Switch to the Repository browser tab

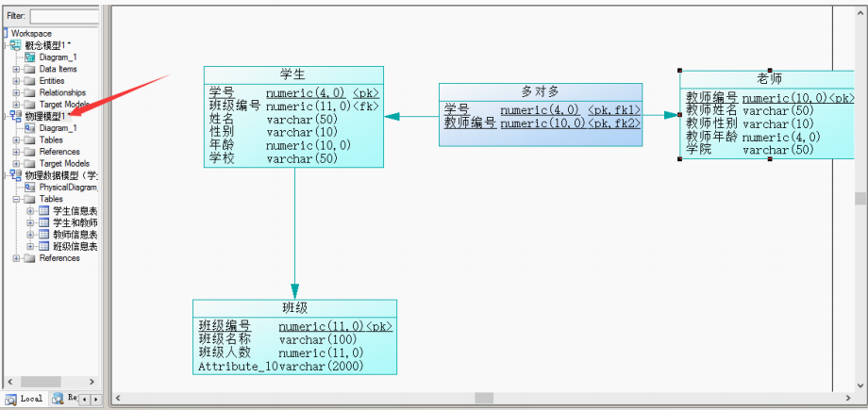click(x=64, y=398)
